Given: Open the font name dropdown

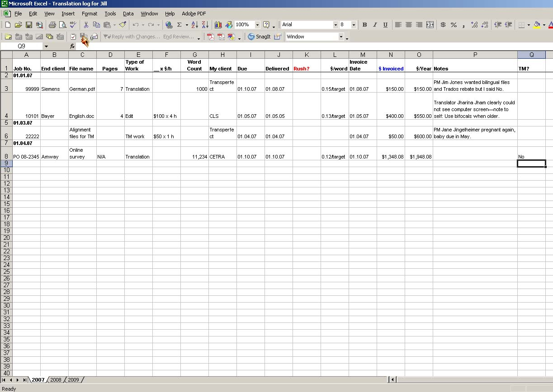Looking at the screenshot, I should pyautogui.click(x=336, y=25).
